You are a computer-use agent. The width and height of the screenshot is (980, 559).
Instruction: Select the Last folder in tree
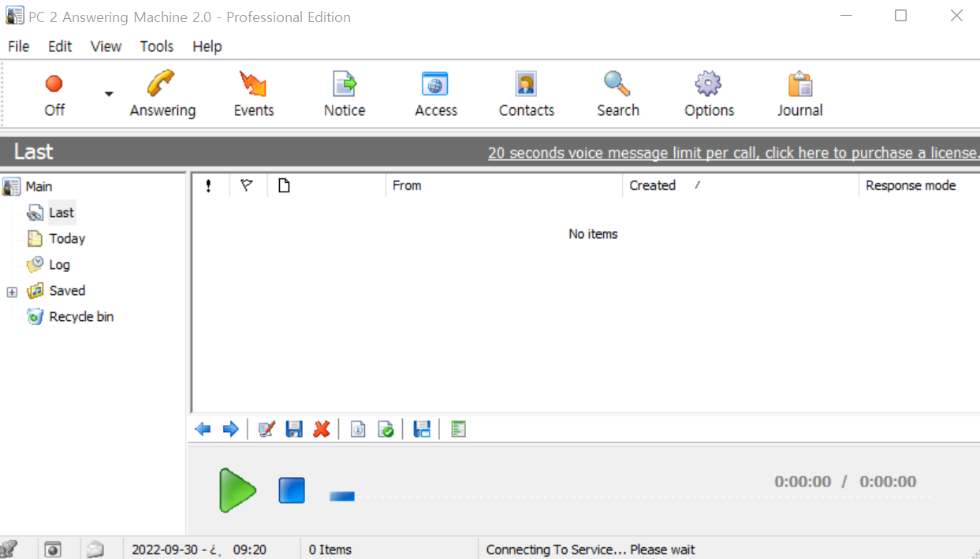[61, 213]
